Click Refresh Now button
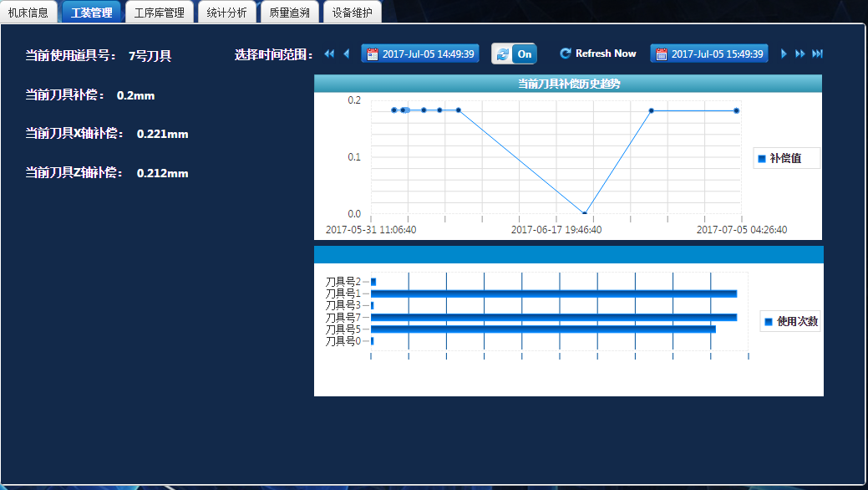Image resolution: width=868 pixels, height=490 pixels. 598,54
